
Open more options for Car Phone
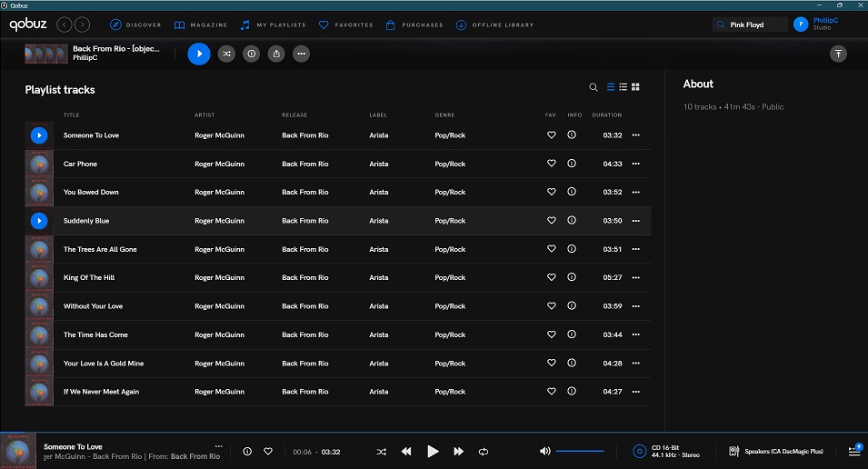[x=636, y=164]
